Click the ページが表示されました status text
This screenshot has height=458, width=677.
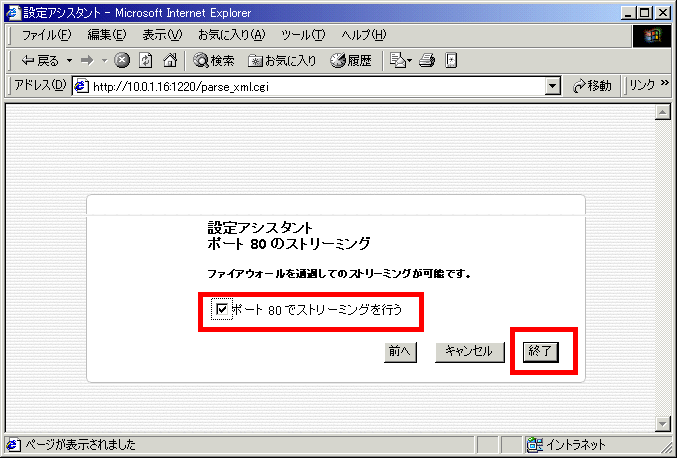[x=80, y=444]
